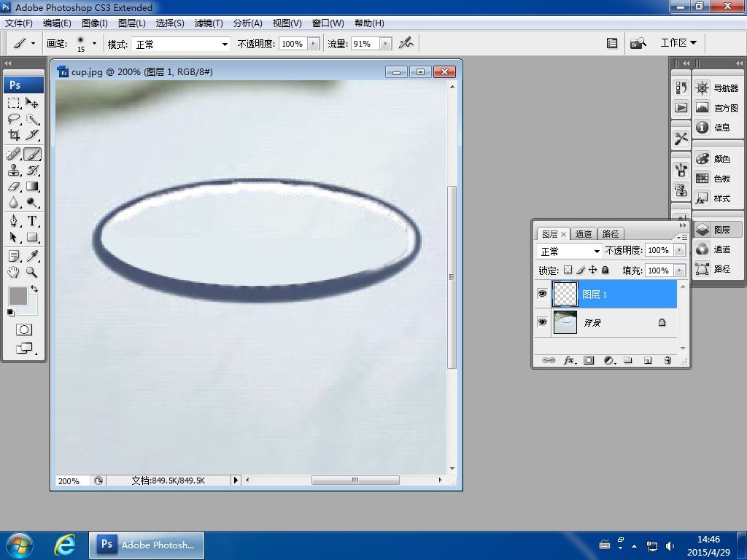Image resolution: width=747 pixels, height=560 pixels.
Task: Open the 工作区 workspace dropdown
Action: [x=678, y=43]
